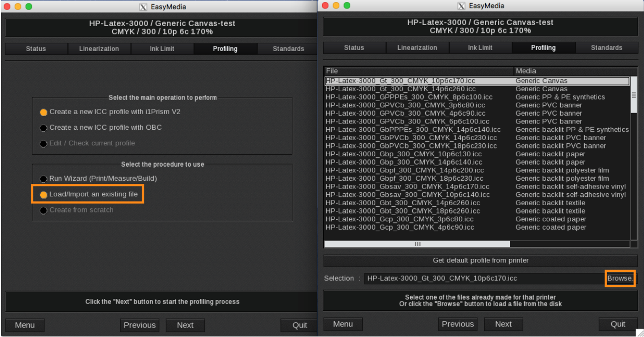Click Next to start the profiling process

pos(185,325)
